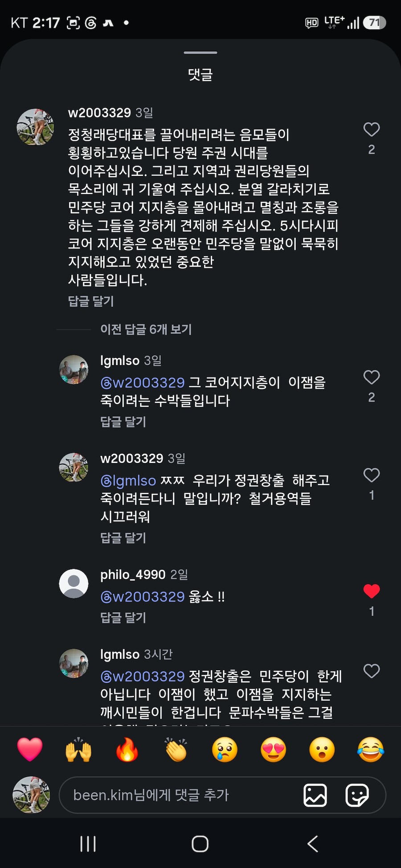Viewport: 401px width, 868px height.
Task: Open the image picker in comment box
Action: click(315, 795)
